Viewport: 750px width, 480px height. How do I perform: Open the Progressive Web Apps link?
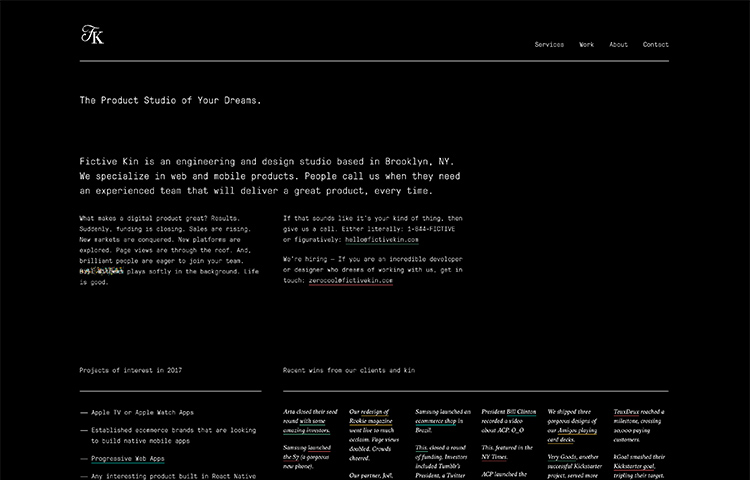click(127, 459)
